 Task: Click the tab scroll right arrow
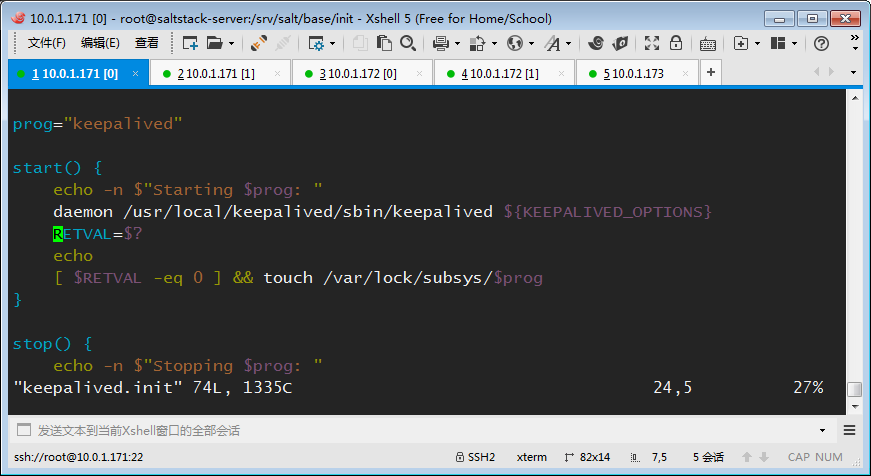point(832,72)
